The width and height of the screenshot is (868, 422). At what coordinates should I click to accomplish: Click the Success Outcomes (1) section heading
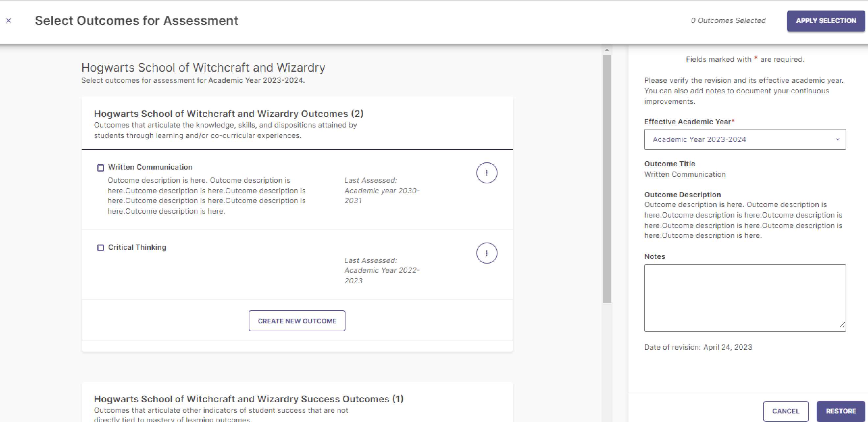(249, 399)
